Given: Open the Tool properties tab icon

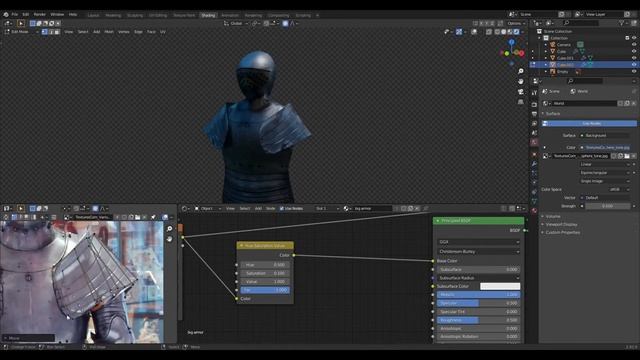Looking at the screenshot, I should 534,93.
